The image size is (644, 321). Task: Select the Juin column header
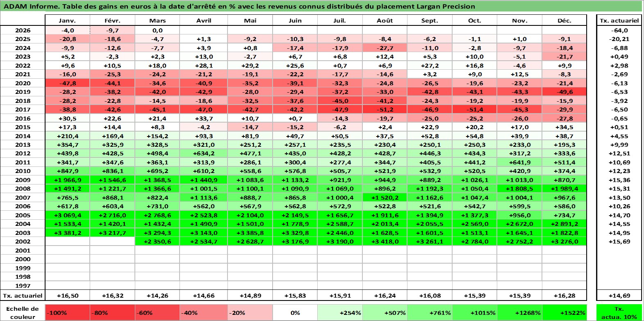(x=295, y=20)
